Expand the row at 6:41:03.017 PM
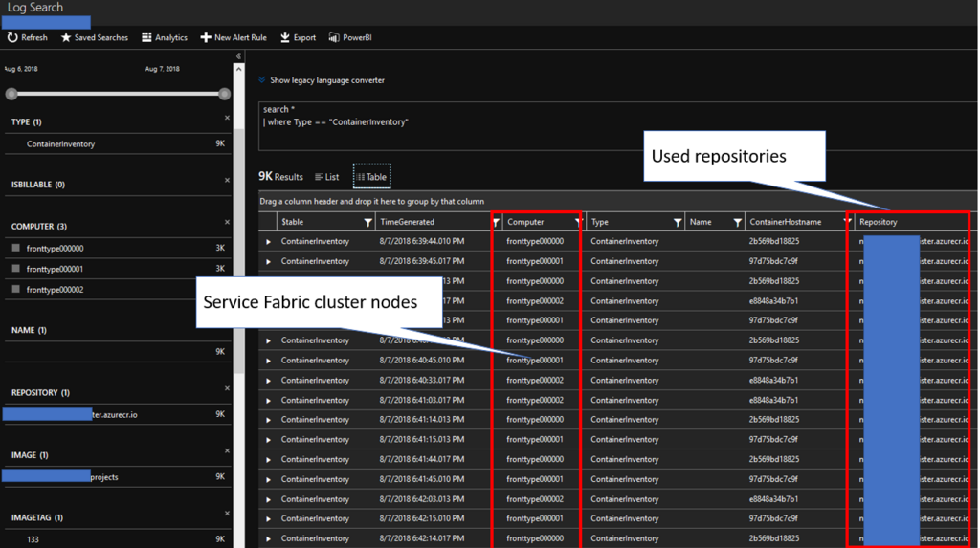The height and width of the screenshot is (548, 980). 268,401
